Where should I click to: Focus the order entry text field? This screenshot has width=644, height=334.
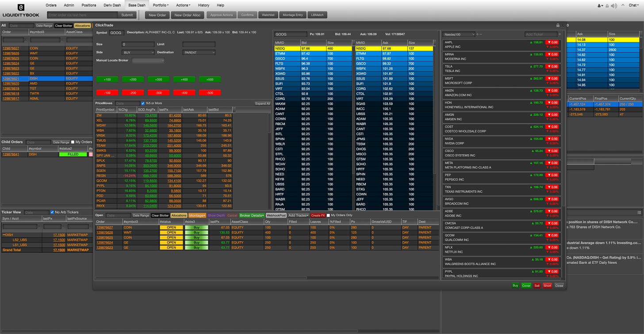pyautogui.click(x=83, y=15)
